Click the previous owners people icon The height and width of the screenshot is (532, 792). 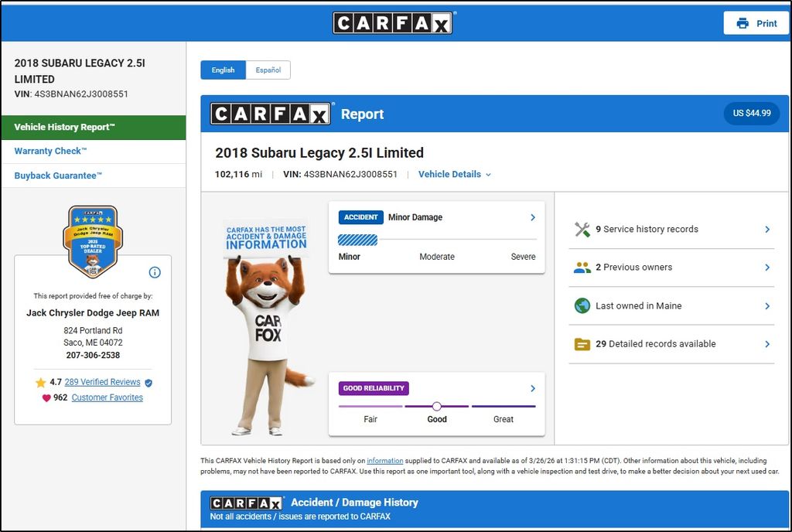[582, 268]
